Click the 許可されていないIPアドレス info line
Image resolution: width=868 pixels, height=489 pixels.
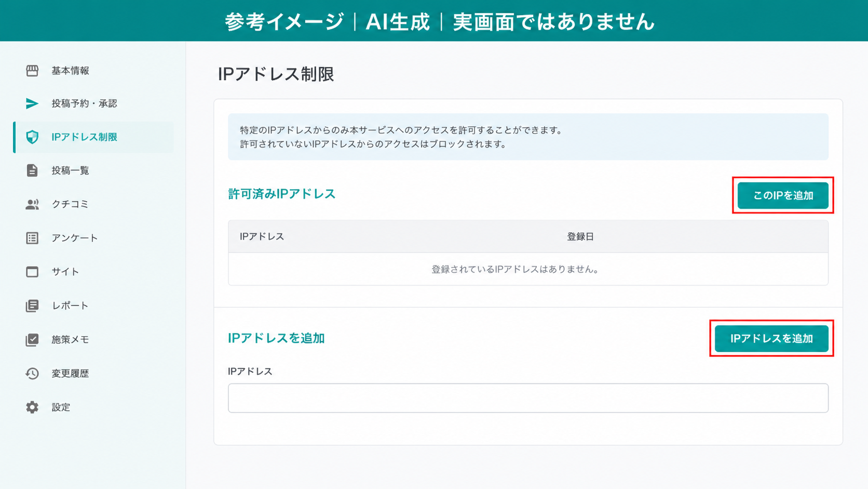tap(374, 144)
